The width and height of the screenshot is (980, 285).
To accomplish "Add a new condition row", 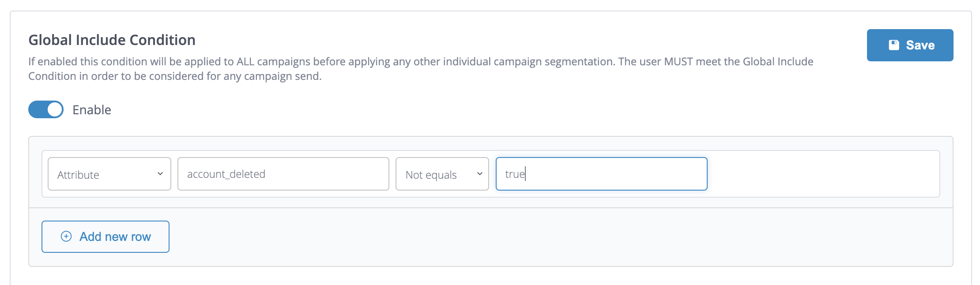I will [106, 236].
